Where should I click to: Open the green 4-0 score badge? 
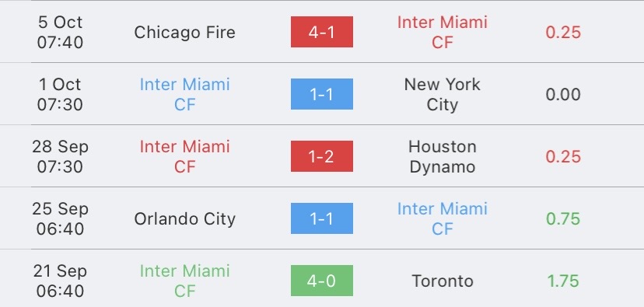(x=321, y=281)
